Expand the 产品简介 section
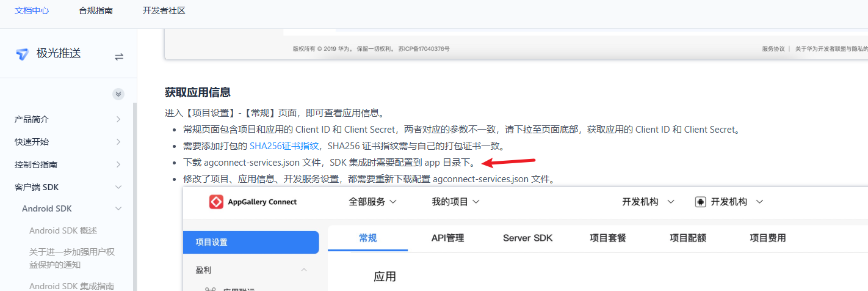The width and height of the screenshot is (868, 291). click(x=68, y=119)
